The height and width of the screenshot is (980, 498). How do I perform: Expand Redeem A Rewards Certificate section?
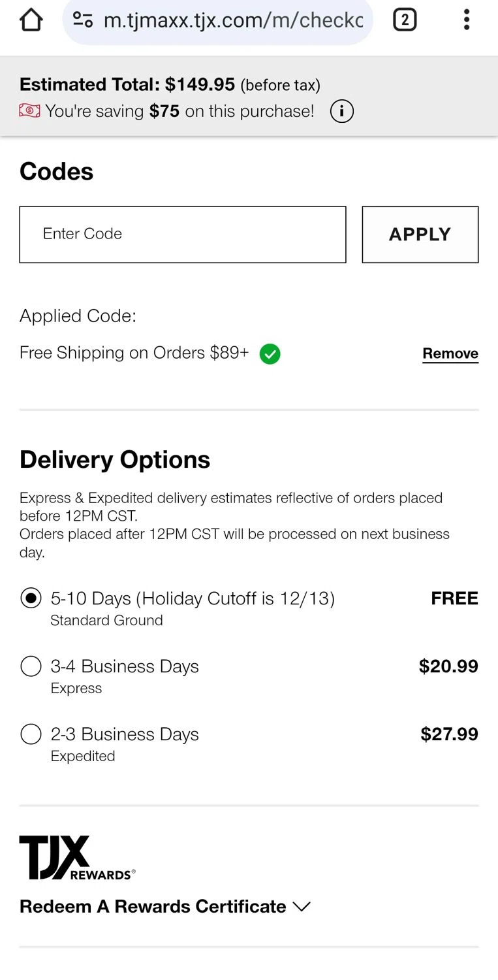coord(152,906)
